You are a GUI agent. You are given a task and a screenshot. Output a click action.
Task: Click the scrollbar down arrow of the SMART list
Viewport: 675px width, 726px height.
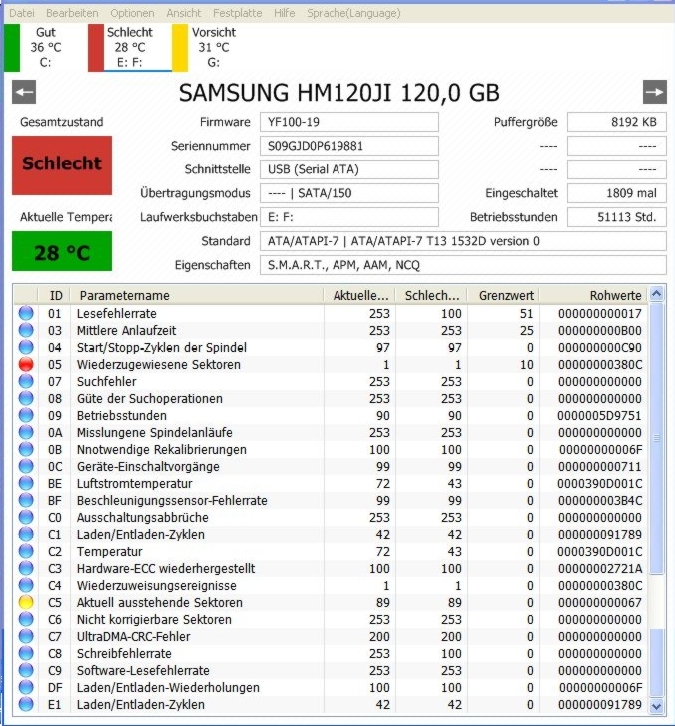[656, 706]
